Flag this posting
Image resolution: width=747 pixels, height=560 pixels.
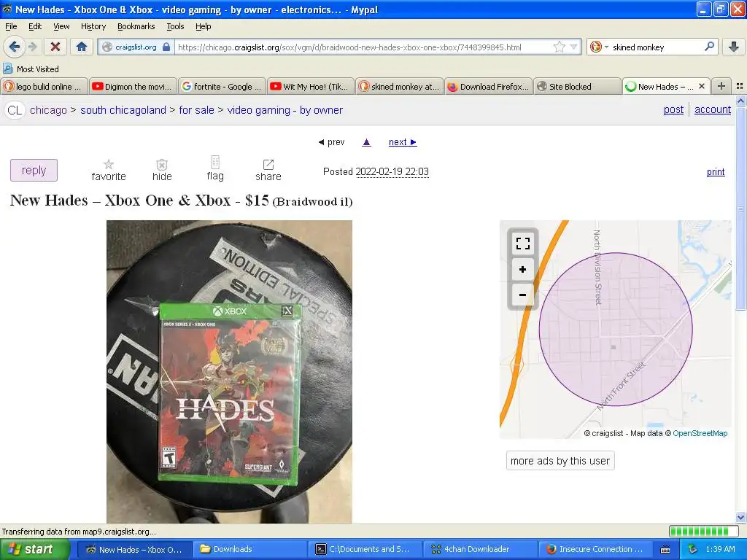[215, 169]
